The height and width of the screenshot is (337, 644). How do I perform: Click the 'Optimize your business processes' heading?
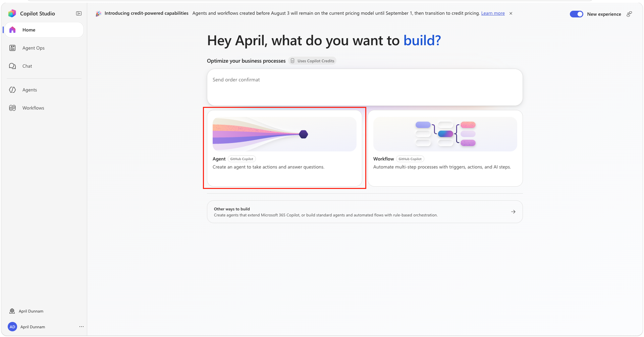[x=246, y=61]
